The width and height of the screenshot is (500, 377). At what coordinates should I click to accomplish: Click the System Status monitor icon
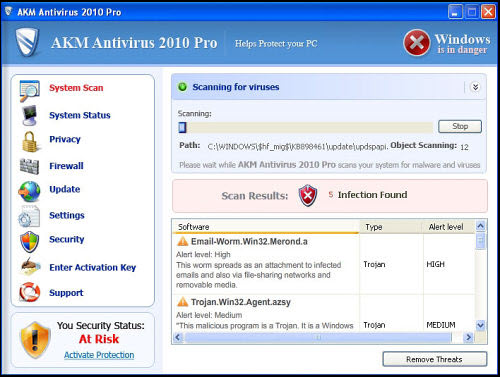coord(30,115)
